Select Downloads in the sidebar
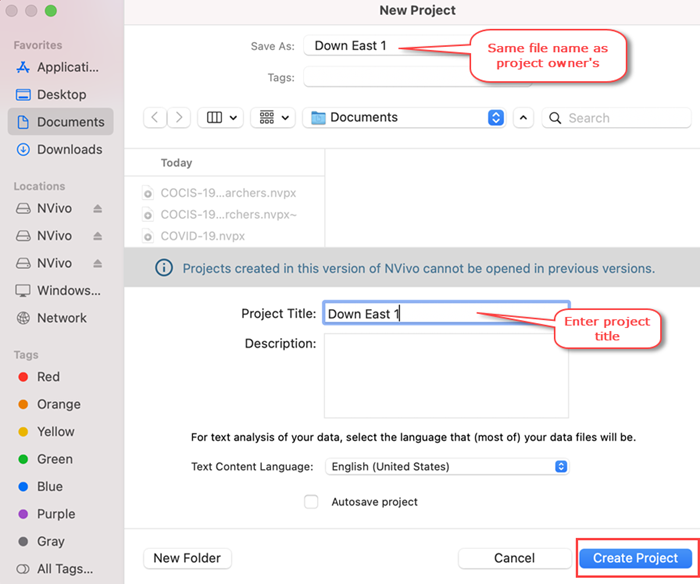The image size is (700, 584). 60,149
